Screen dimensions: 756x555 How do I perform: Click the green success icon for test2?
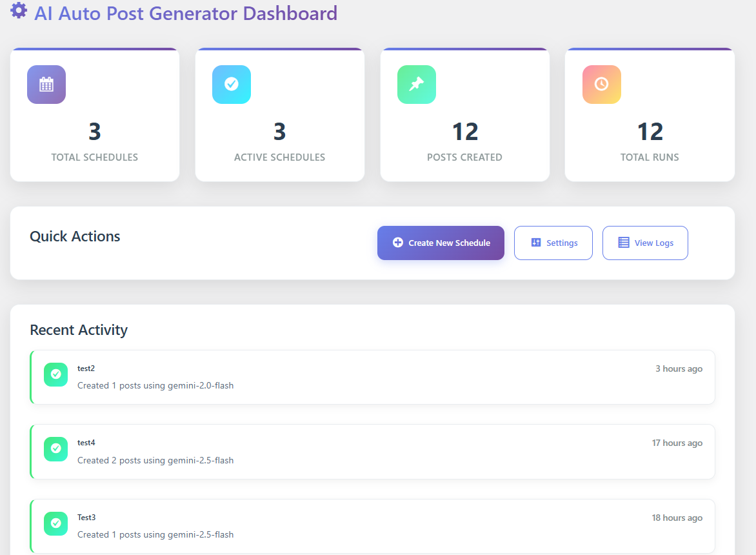click(x=56, y=374)
